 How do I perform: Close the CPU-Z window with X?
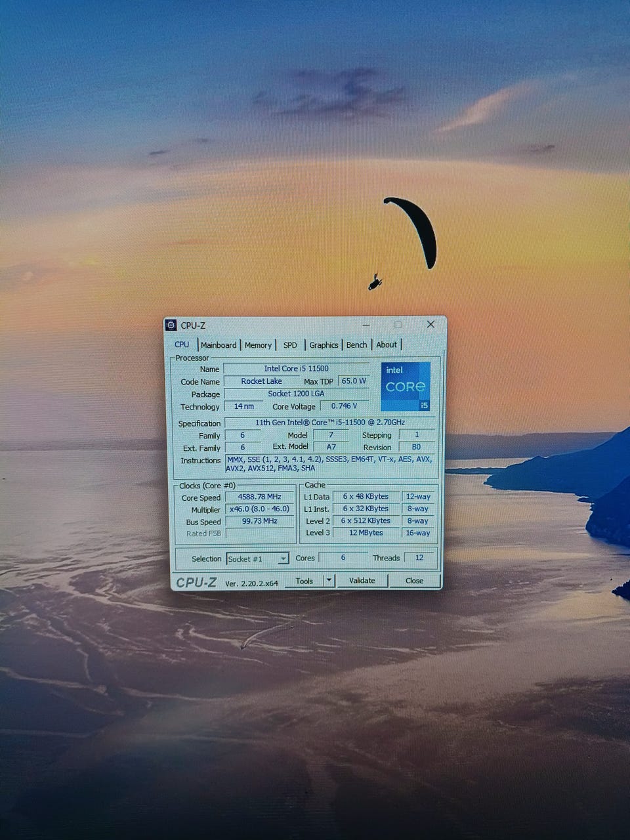coord(430,324)
